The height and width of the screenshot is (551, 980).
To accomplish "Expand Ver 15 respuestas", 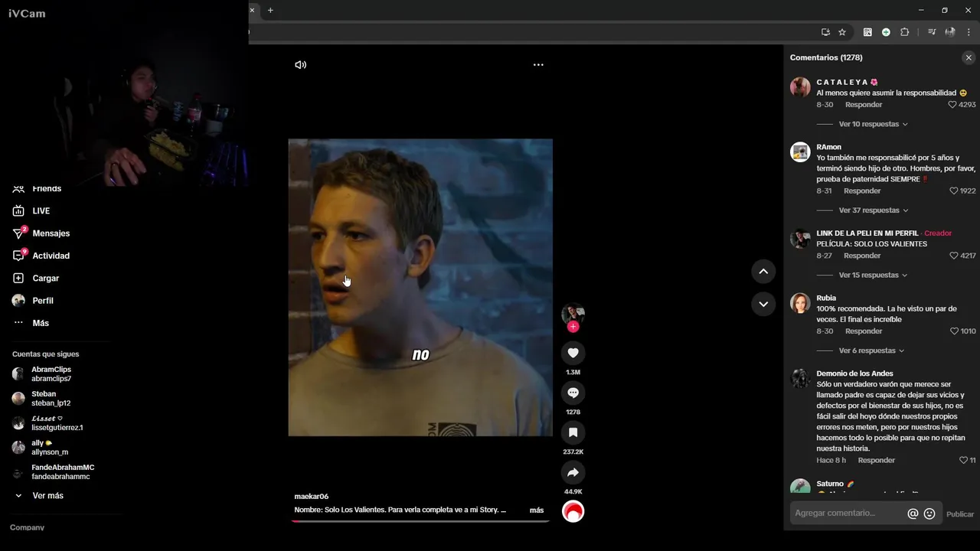I will [x=873, y=275].
